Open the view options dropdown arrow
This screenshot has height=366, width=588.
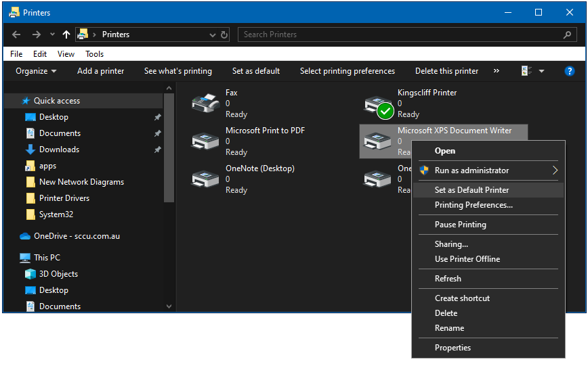point(541,71)
